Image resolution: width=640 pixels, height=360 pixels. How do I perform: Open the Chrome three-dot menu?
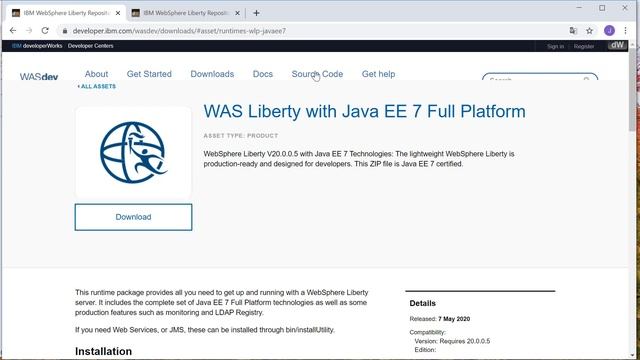625,31
